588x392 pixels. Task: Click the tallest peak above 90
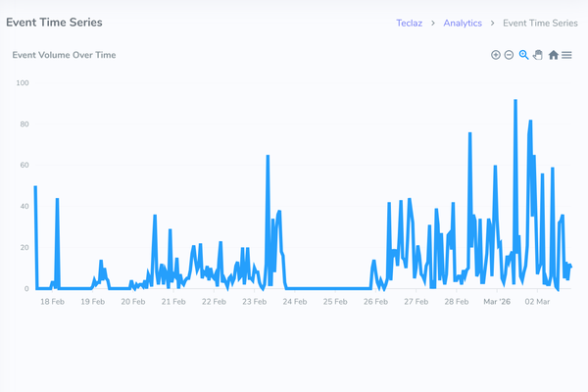(515, 101)
